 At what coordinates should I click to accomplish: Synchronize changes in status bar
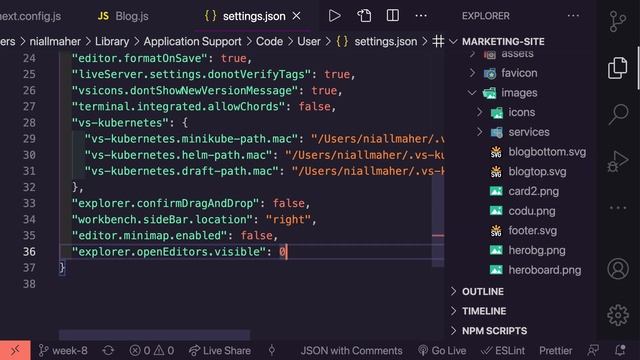(108, 351)
